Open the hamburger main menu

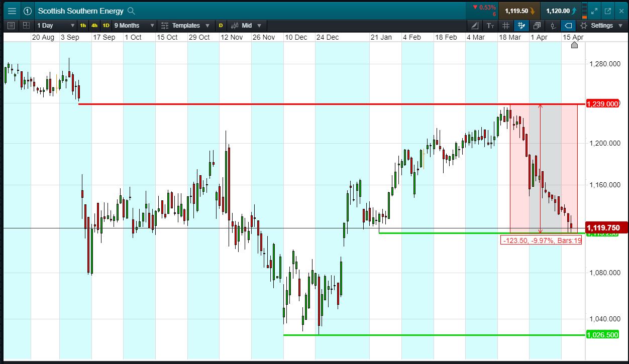[12, 11]
